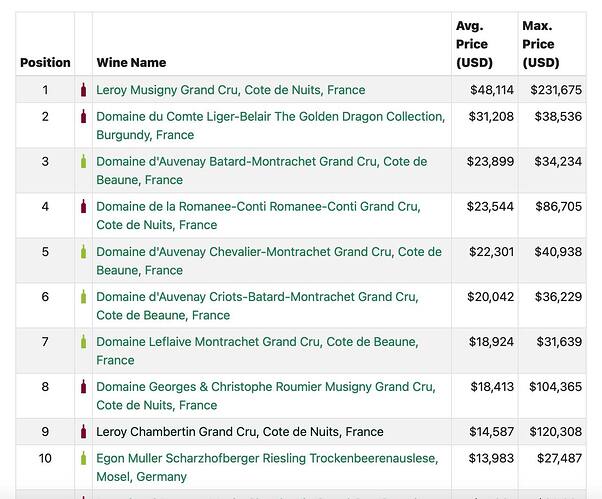Click white bottle icon for d'Auvenay Chevalier-Montrachet
This screenshot has width=602, height=499.
84,252
